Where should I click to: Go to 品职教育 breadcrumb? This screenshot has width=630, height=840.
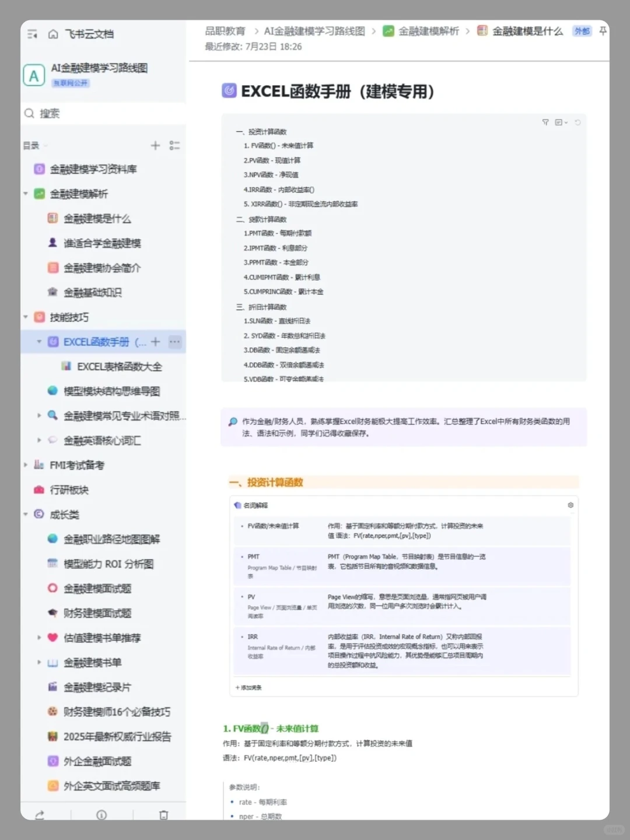[x=225, y=31]
